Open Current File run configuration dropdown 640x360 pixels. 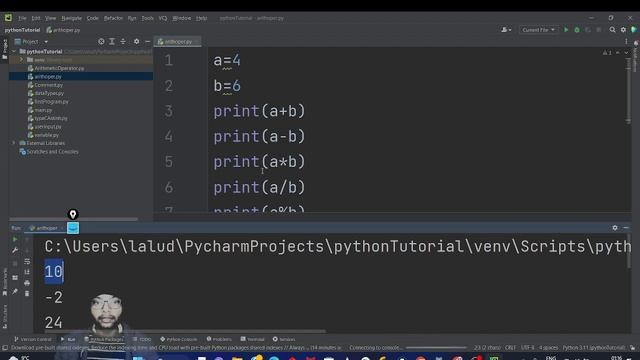coord(538,30)
